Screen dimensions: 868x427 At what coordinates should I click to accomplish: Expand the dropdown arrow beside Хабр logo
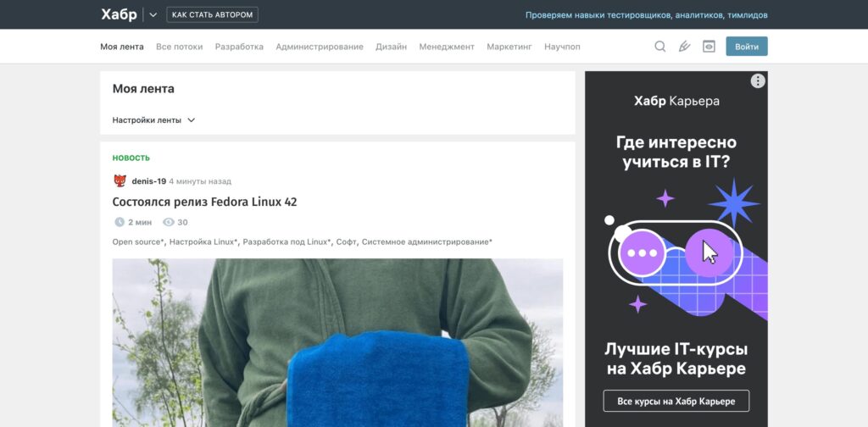click(x=153, y=14)
